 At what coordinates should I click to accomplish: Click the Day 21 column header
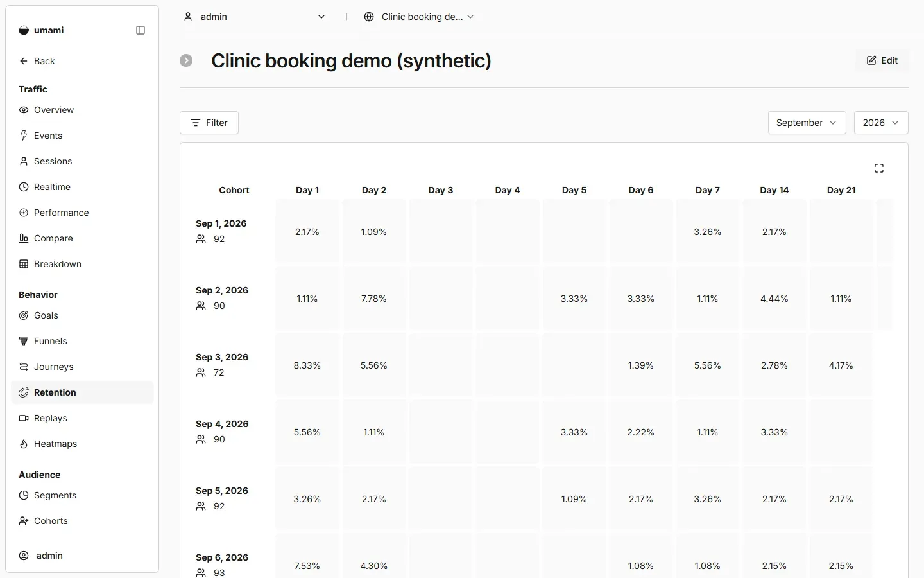[x=841, y=190]
